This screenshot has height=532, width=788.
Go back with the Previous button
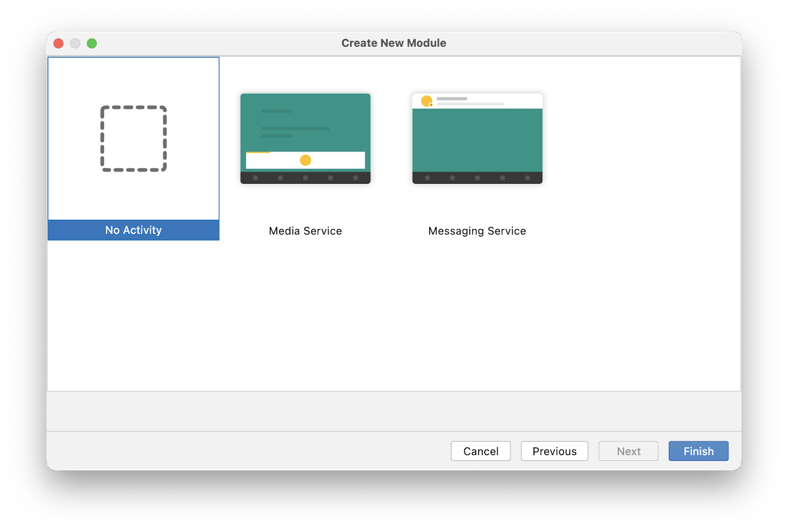click(554, 451)
